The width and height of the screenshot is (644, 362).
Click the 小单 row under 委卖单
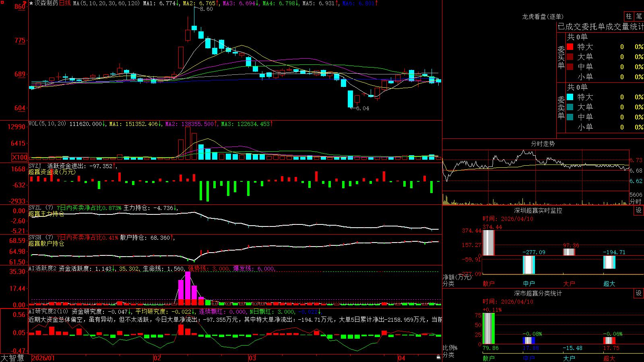pos(605,127)
